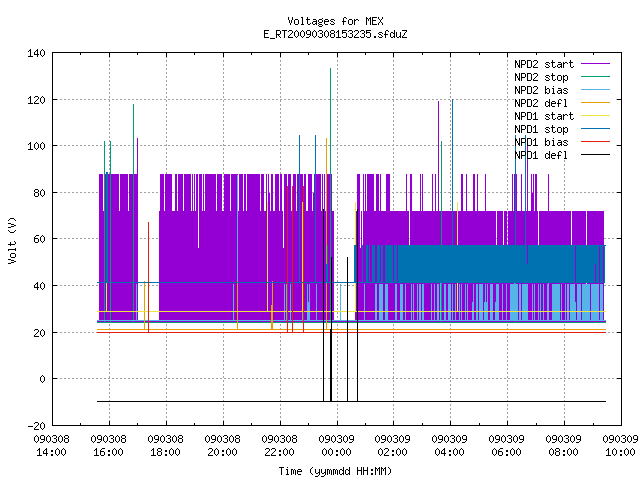The width and height of the screenshot is (640, 480).
Task: Click the green NPD2 stop legend line sample
Action: 595,76
